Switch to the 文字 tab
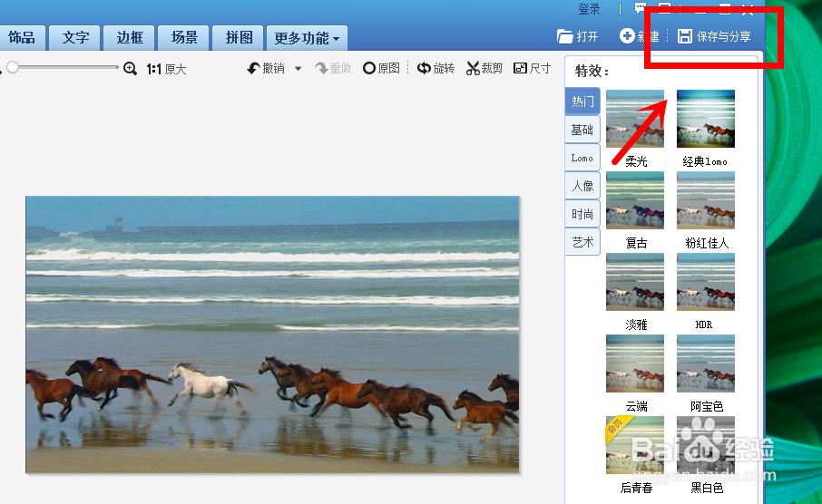Viewport: 822px width, 504px height. click(75, 38)
